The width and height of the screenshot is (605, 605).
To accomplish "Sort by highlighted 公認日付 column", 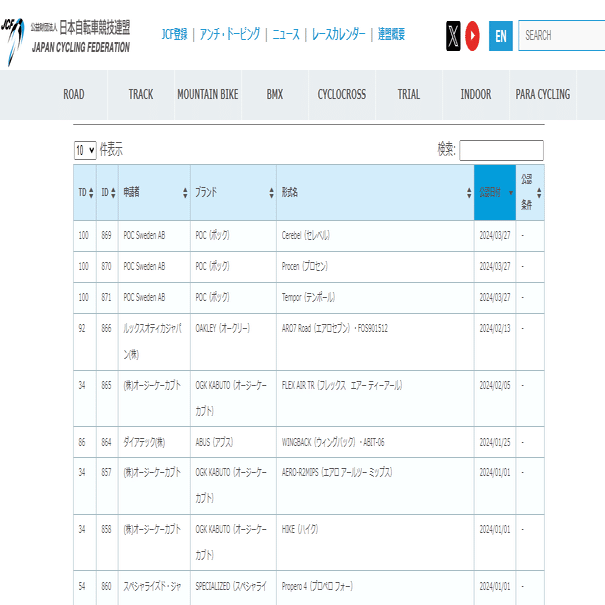I will [x=495, y=193].
